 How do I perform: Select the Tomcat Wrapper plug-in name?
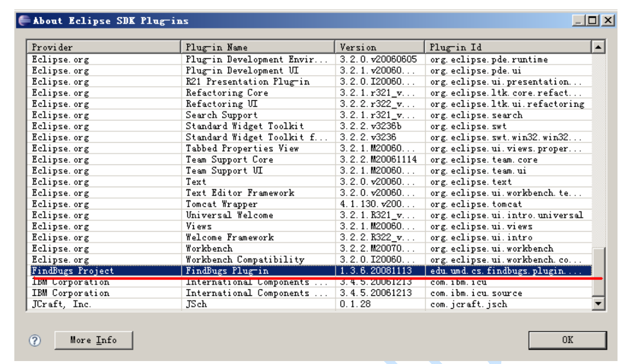pyautogui.click(x=221, y=204)
